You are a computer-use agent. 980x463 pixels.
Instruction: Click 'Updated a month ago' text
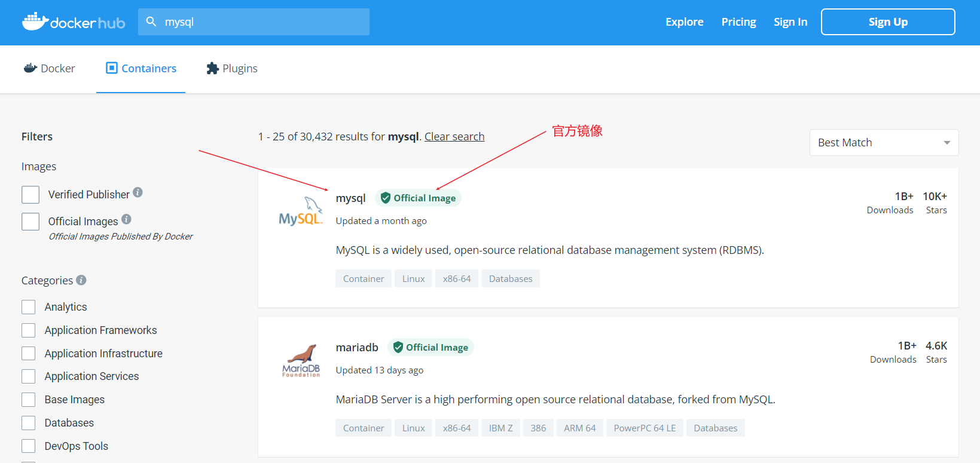(x=381, y=221)
